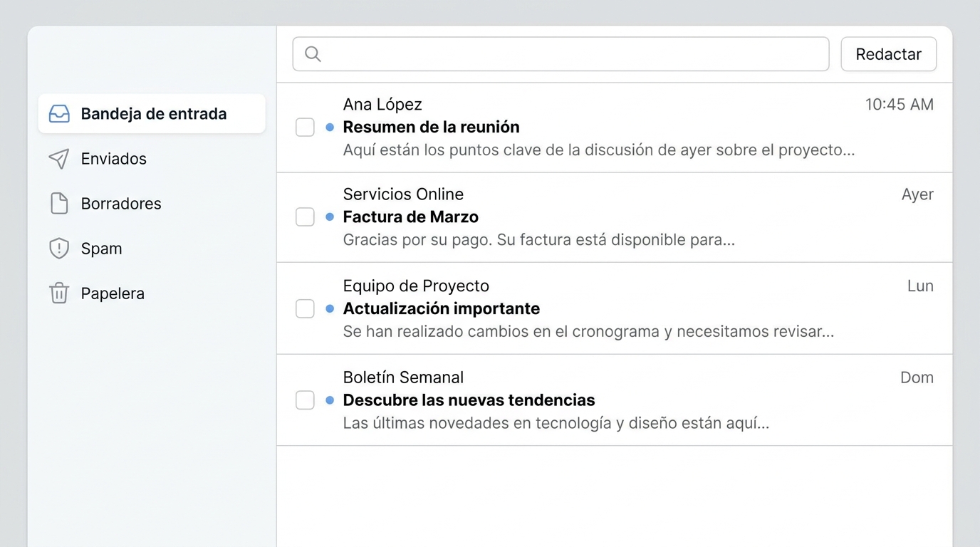980x547 pixels.
Task: Open the Borradores folder
Action: (x=152, y=204)
